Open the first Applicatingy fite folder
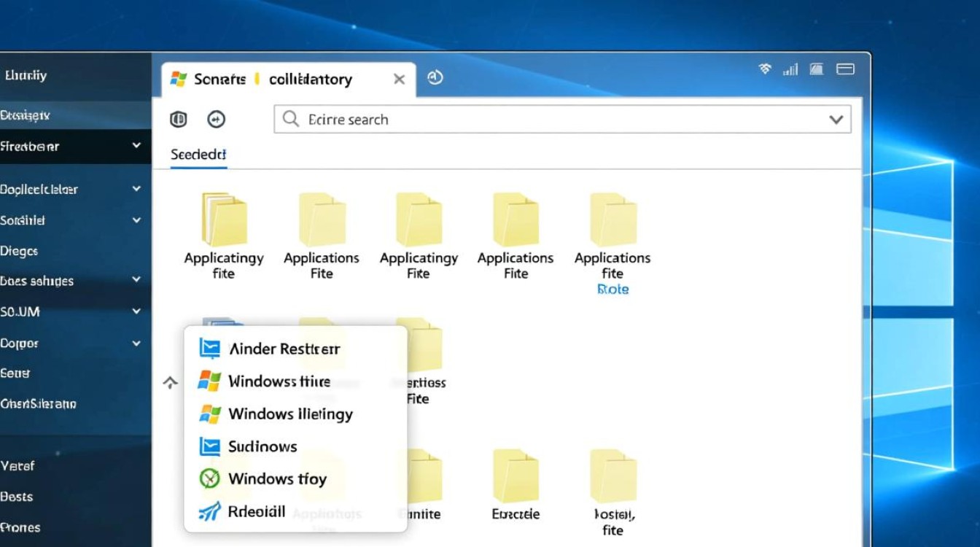The height and width of the screenshot is (547, 980). point(224,220)
